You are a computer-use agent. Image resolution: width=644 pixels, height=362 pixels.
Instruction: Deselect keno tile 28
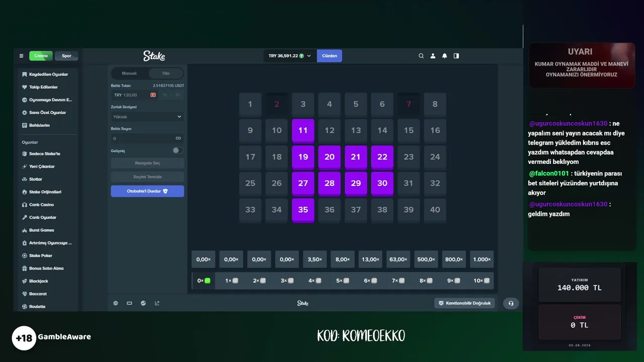tap(330, 184)
